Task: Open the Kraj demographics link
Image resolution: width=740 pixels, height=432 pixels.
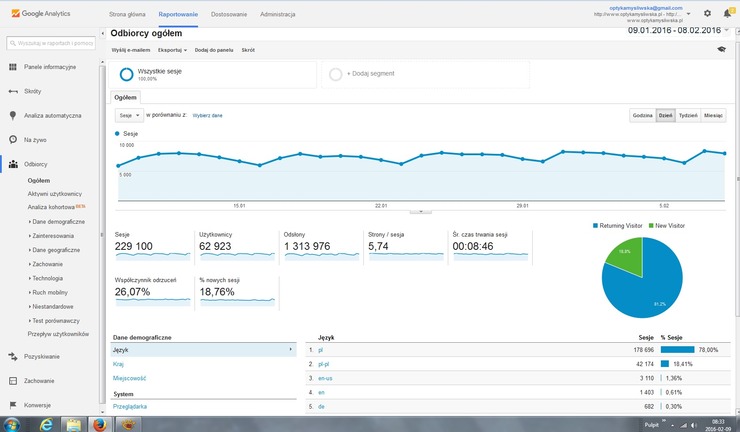Action: 118,364
